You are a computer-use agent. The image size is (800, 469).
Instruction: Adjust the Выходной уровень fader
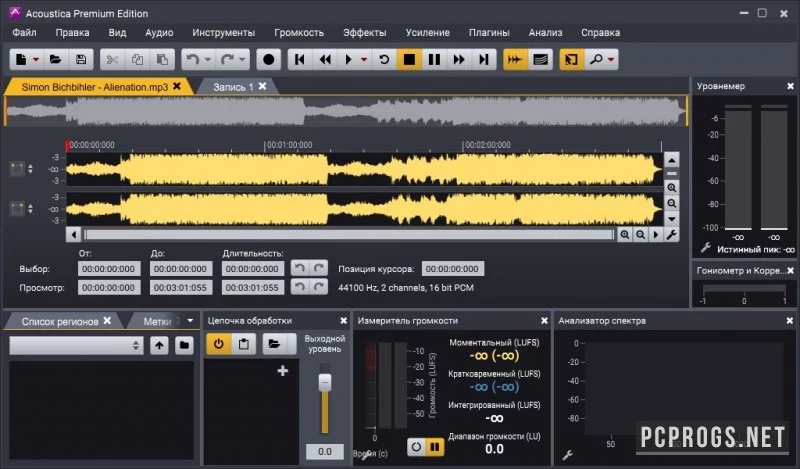(324, 382)
